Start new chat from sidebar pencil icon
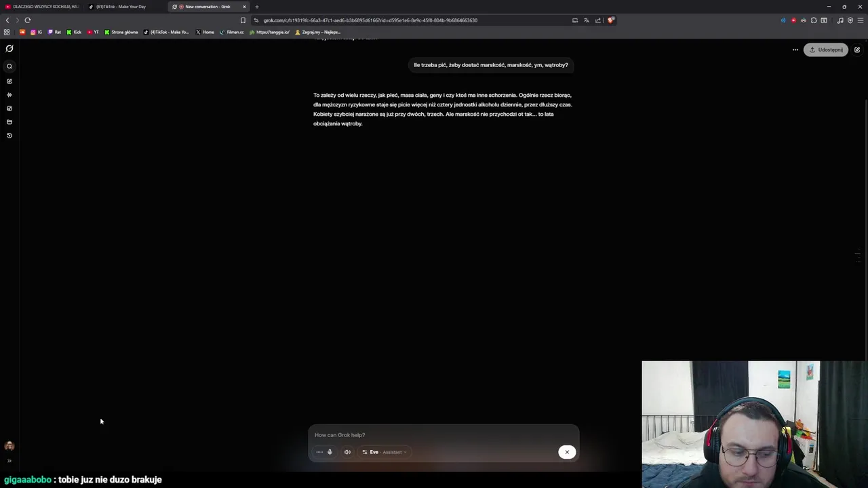This screenshot has width=868, height=488. (x=9, y=81)
